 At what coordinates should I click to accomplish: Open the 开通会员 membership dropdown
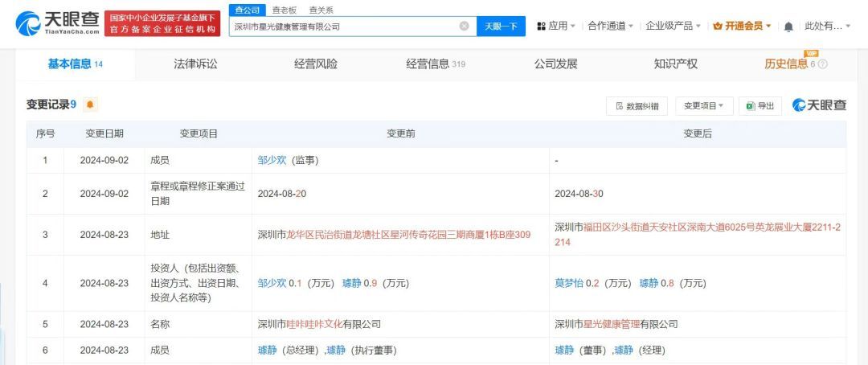[x=742, y=26]
